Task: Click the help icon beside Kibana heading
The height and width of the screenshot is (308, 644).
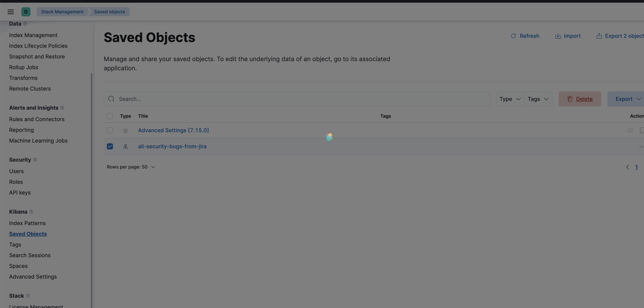Action: click(x=31, y=212)
